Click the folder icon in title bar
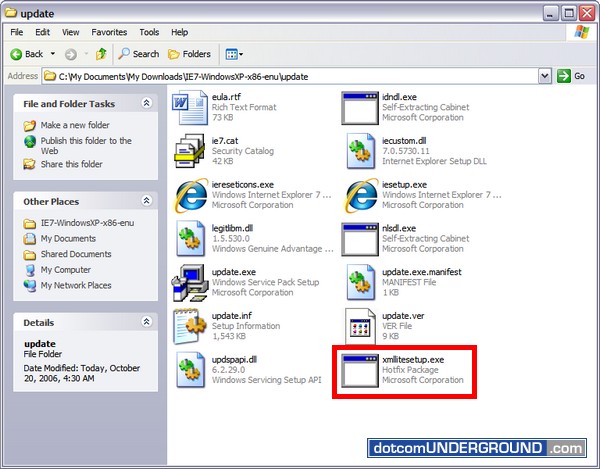 (11, 13)
